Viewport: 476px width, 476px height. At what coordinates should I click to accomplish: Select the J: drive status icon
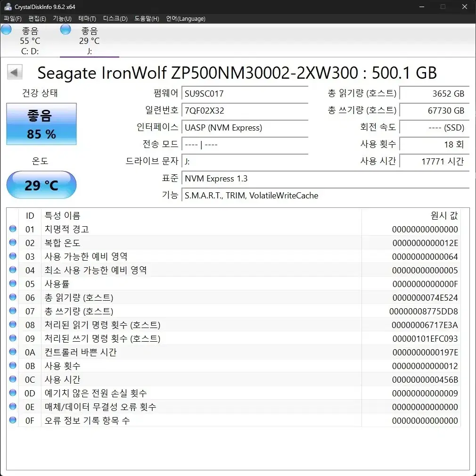tap(65, 29)
